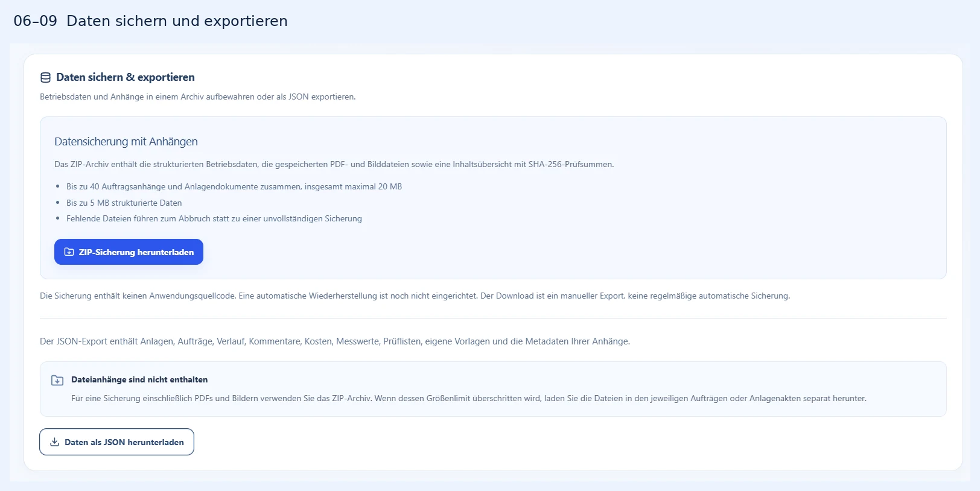Click the hint starting 'Für eine Sicherung einschließlich'
The width and height of the screenshot is (980, 491).
pyautogui.click(x=469, y=399)
